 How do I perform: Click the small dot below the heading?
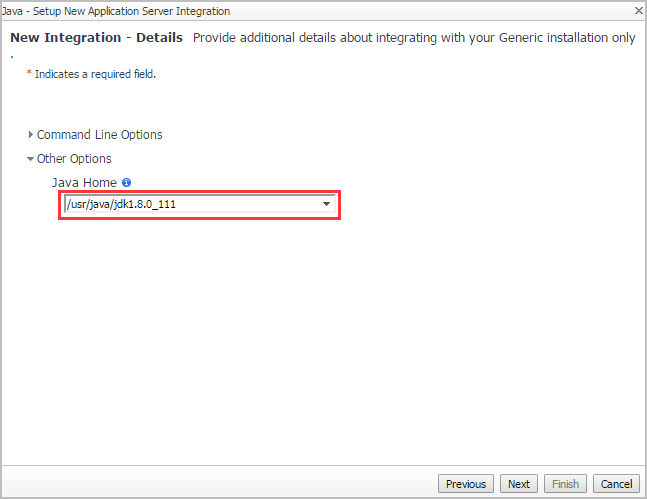pos(12,56)
